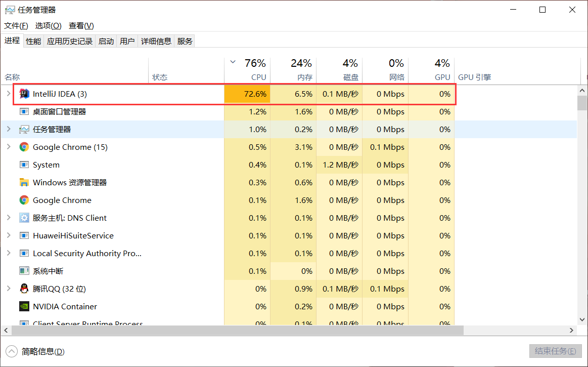This screenshot has height=367, width=588.
Task: Click the 系统中断 process icon
Action: click(24, 271)
